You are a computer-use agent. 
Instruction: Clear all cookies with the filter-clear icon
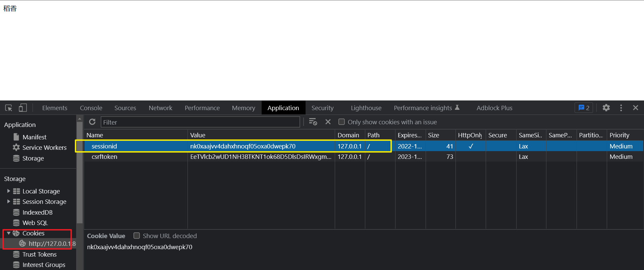pyautogui.click(x=313, y=122)
